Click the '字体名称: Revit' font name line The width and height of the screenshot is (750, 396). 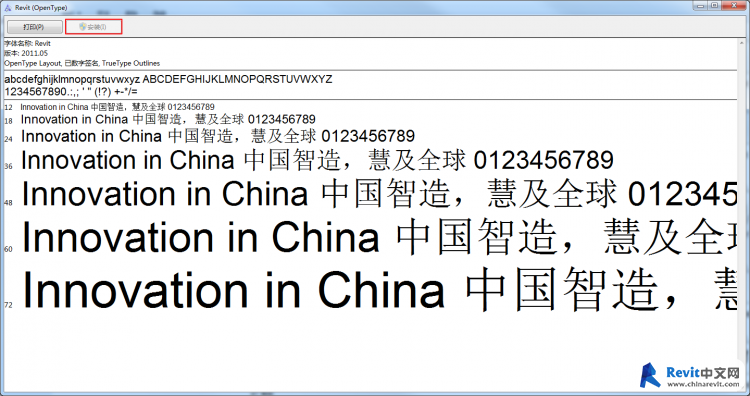click(27, 44)
